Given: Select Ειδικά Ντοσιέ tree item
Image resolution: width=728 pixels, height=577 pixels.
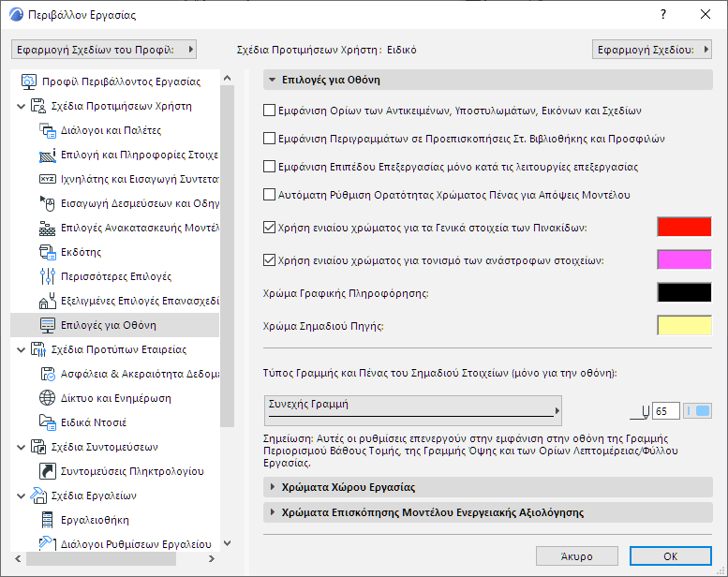Looking at the screenshot, I should (x=94, y=422).
